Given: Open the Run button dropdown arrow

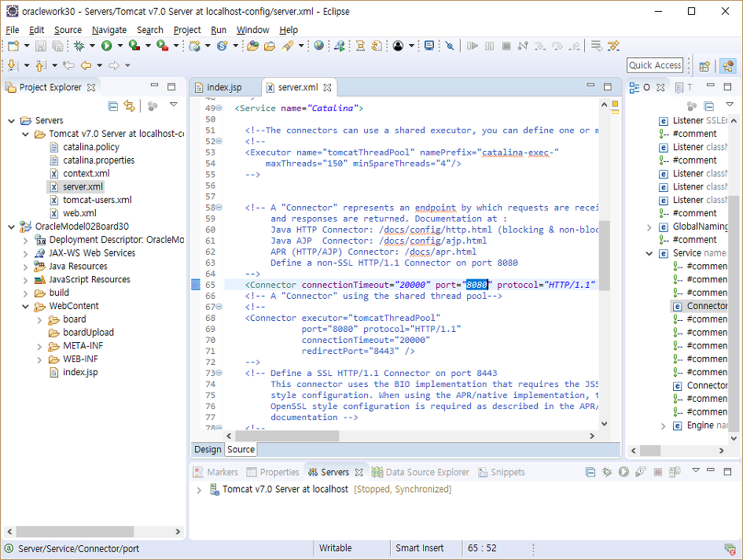Looking at the screenshot, I should [120, 46].
